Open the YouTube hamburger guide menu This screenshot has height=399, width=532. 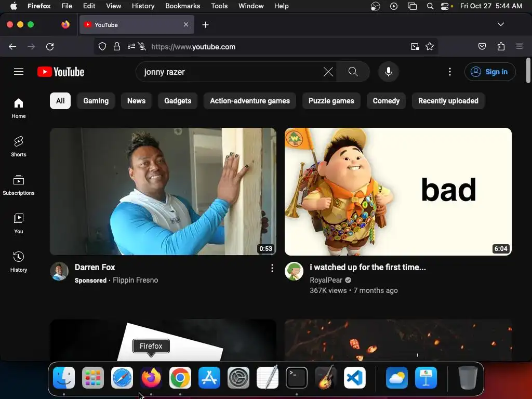(19, 72)
